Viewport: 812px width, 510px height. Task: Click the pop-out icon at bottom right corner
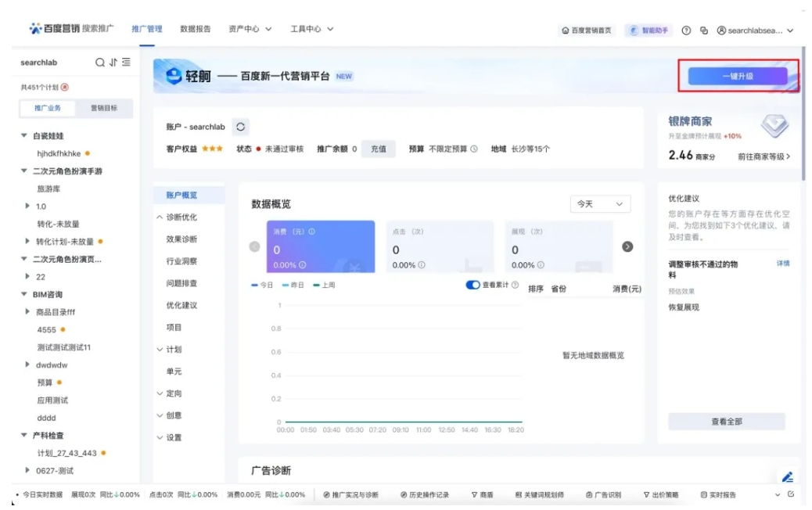(791, 494)
